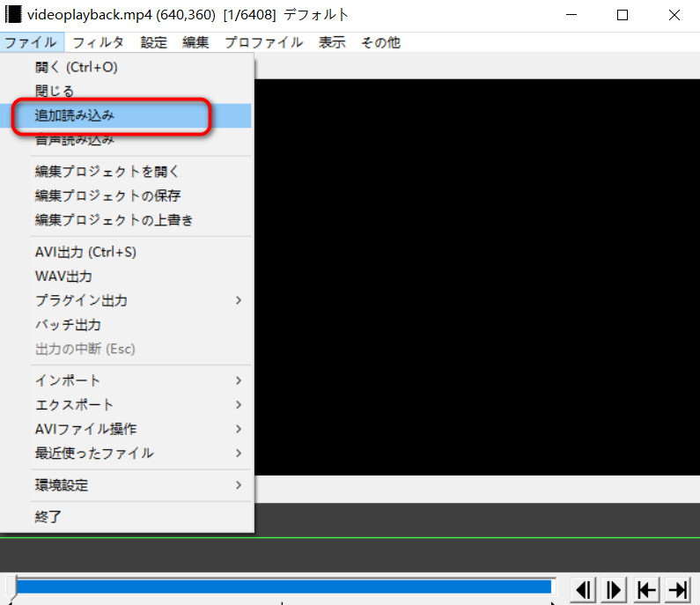Expand 環境設定 submenu
Screen dimensions: 700x605
coord(127,485)
